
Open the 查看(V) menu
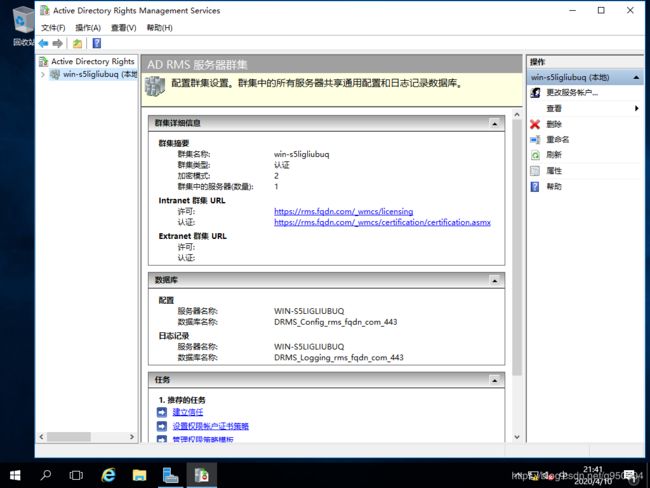pyautogui.click(x=124, y=28)
